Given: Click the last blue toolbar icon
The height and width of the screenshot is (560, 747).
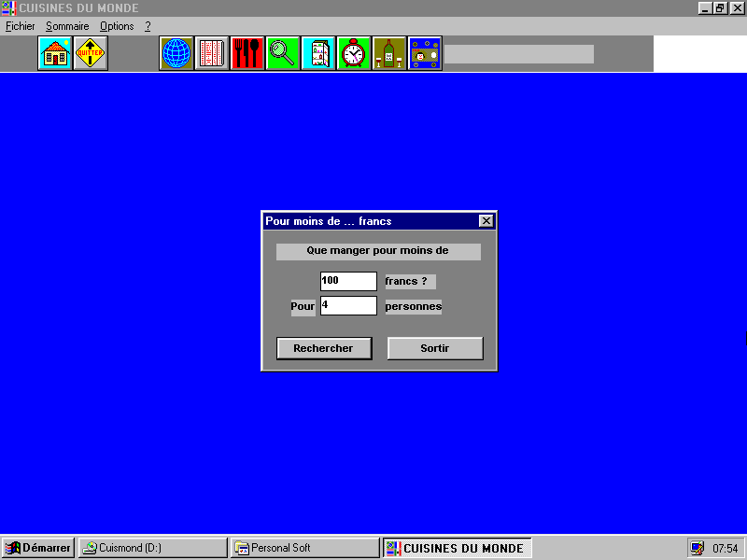Looking at the screenshot, I should click(425, 53).
